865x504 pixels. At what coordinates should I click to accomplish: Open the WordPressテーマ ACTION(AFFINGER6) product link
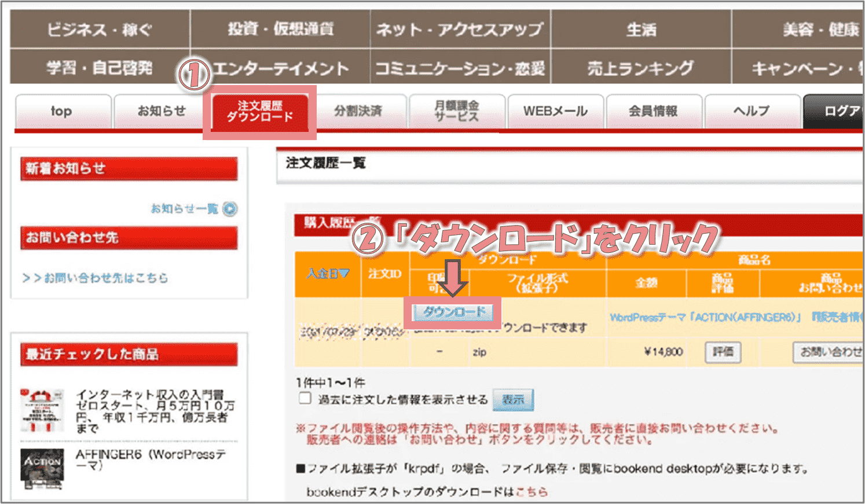pyautogui.click(x=706, y=317)
